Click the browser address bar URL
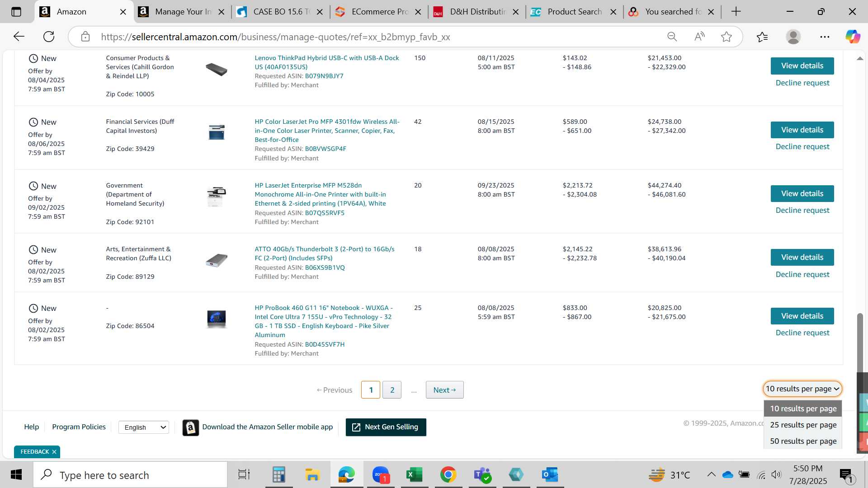 (275, 37)
